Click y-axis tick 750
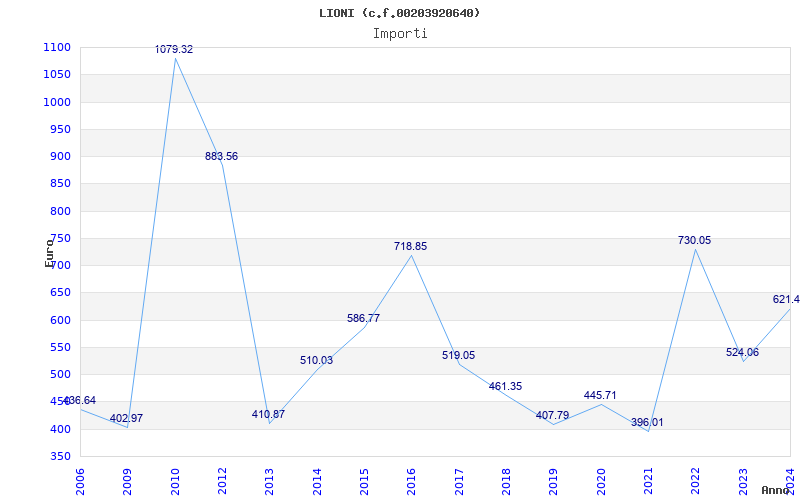This screenshot has width=800, height=500. [63, 238]
